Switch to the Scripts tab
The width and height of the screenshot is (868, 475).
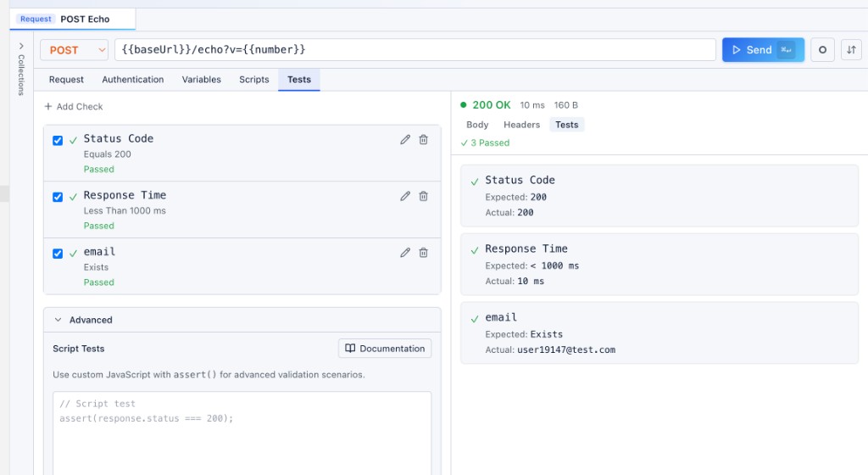(254, 80)
